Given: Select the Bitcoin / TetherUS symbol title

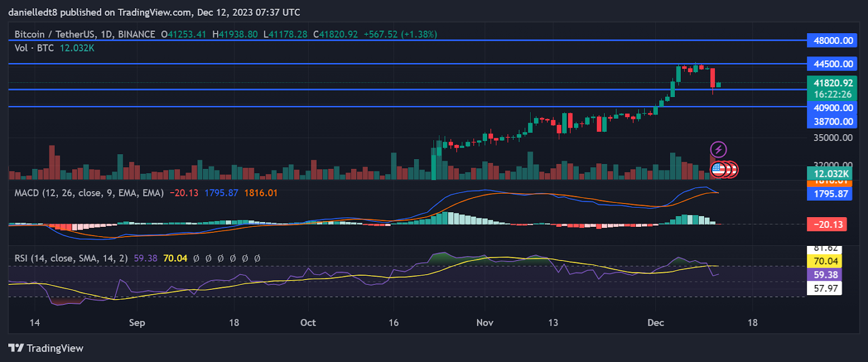Looking at the screenshot, I should (x=85, y=34).
